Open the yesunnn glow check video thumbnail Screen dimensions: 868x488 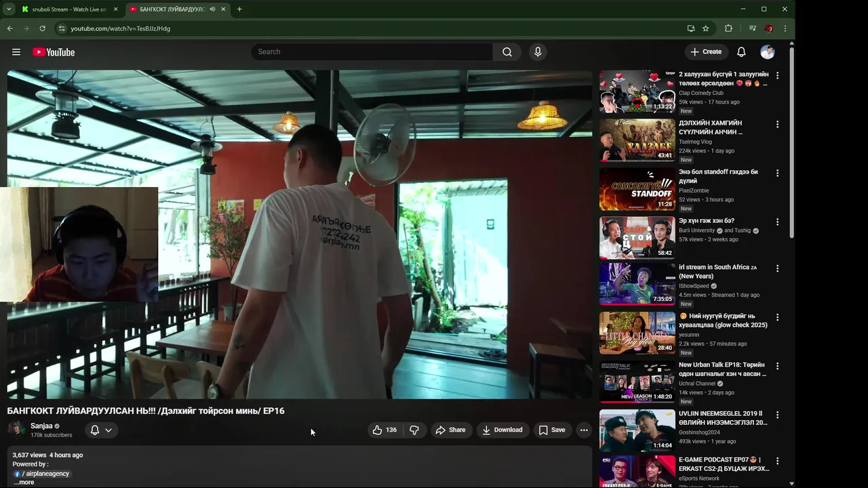point(637,333)
